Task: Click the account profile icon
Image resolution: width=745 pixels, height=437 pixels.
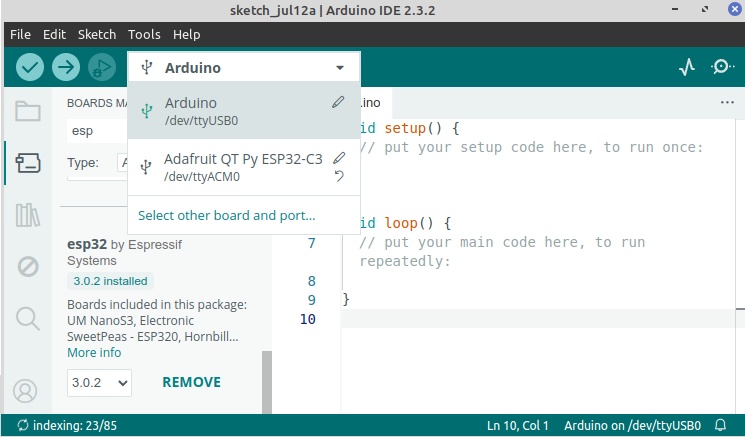Action: [26, 390]
